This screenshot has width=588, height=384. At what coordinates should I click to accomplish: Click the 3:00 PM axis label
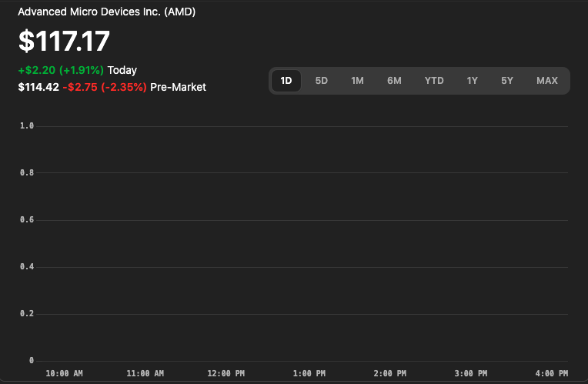[470, 373]
